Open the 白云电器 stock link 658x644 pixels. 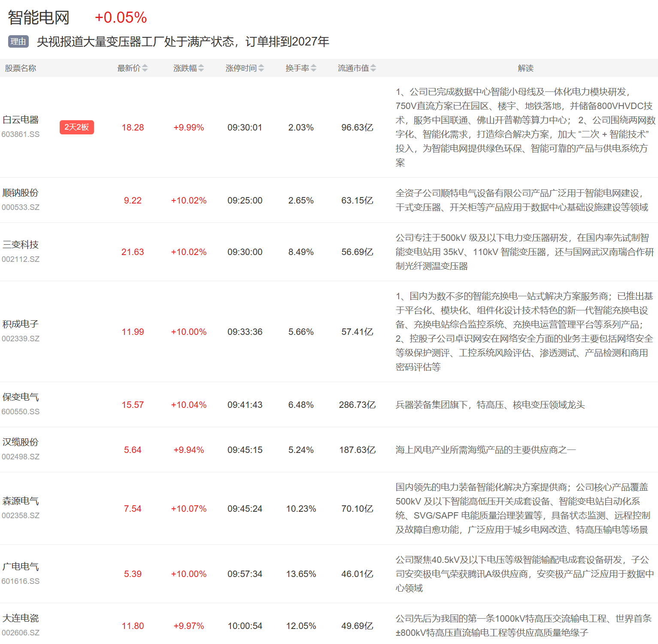pyautogui.click(x=21, y=120)
